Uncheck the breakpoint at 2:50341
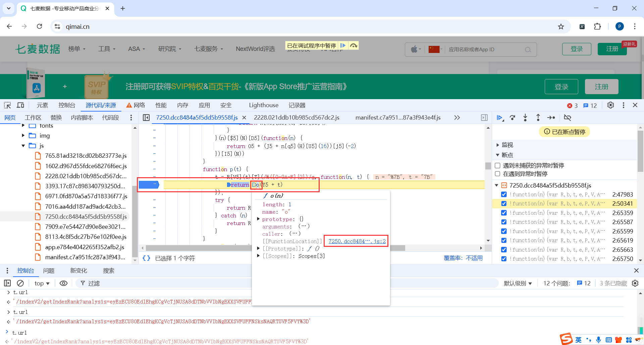 point(504,204)
